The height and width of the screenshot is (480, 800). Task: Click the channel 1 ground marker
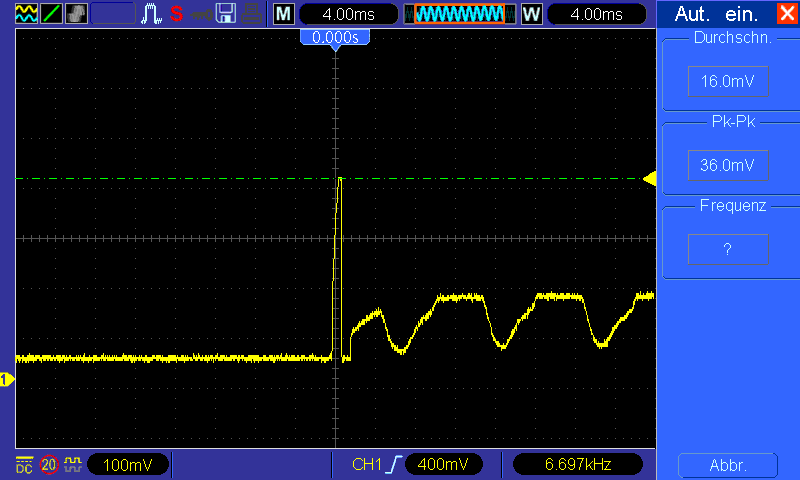click(7, 380)
